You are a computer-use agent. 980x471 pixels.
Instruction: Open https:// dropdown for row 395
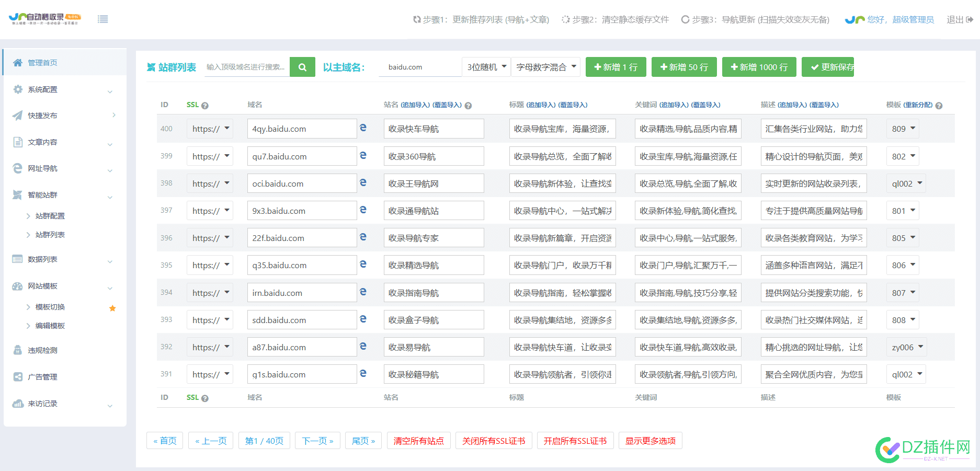tap(210, 265)
